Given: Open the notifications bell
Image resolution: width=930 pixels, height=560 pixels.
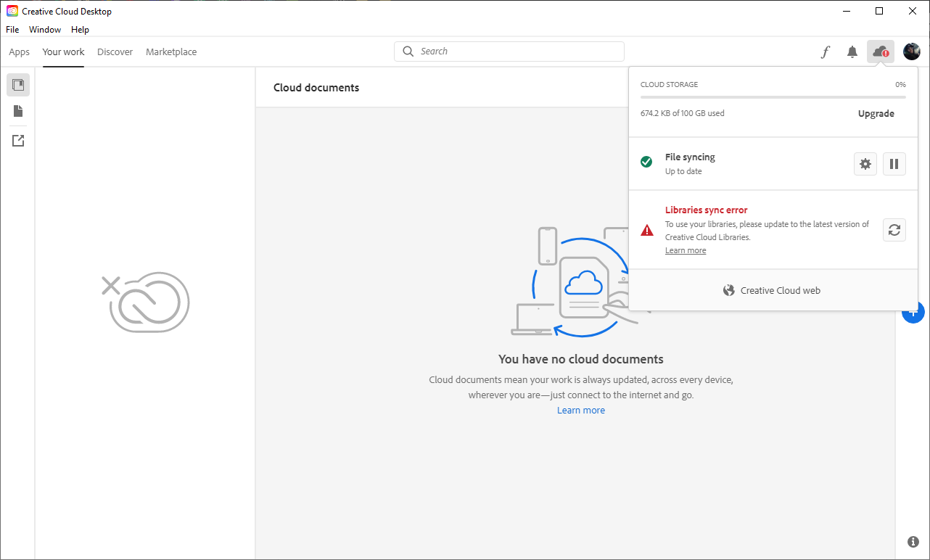Looking at the screenshot, I should coord(852,52).
